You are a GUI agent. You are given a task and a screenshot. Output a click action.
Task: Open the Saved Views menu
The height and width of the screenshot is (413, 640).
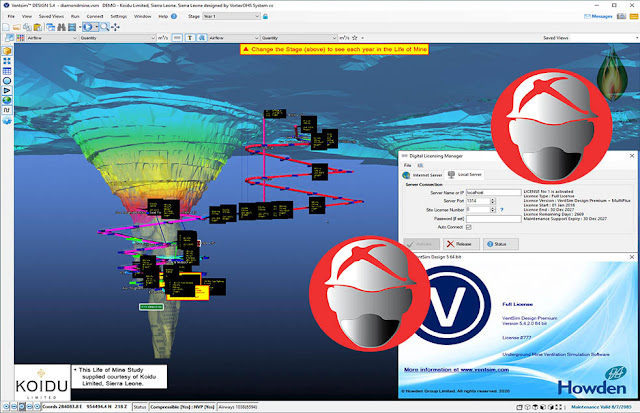coord(51,16)
